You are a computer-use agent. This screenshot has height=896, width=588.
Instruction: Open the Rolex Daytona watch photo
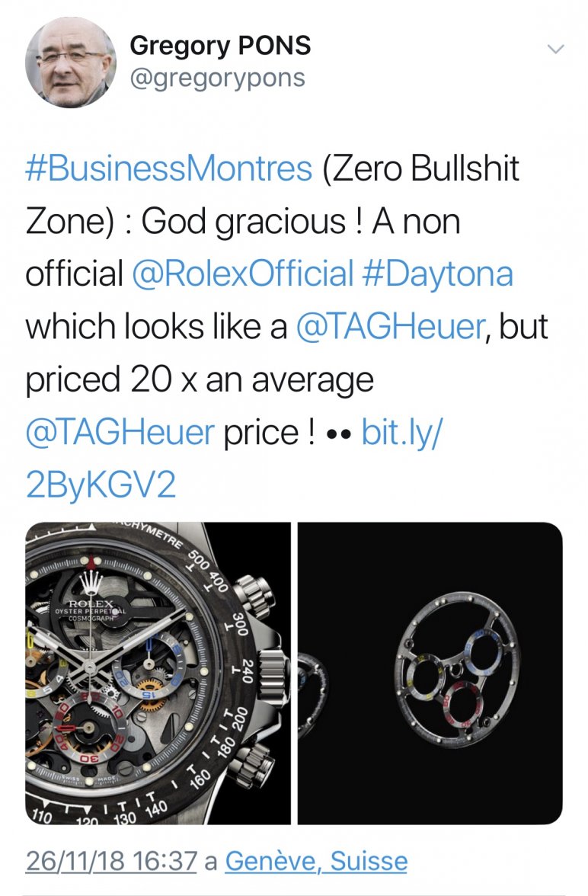pos(158,674)
